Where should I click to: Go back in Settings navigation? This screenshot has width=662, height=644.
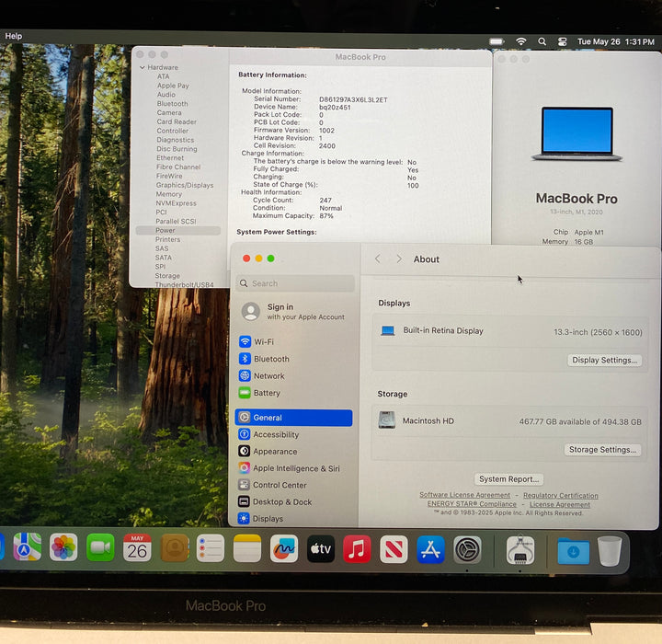378,259
